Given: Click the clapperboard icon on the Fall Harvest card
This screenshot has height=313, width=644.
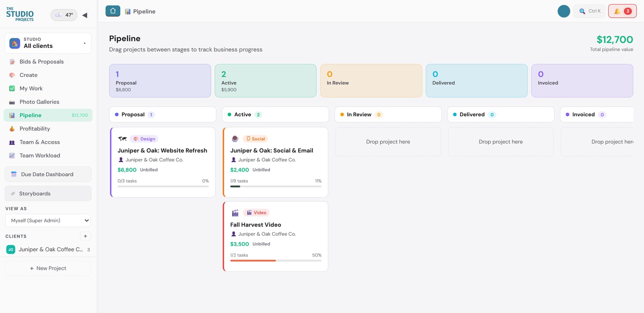Looking at the screenshot, I should [235, 213].
